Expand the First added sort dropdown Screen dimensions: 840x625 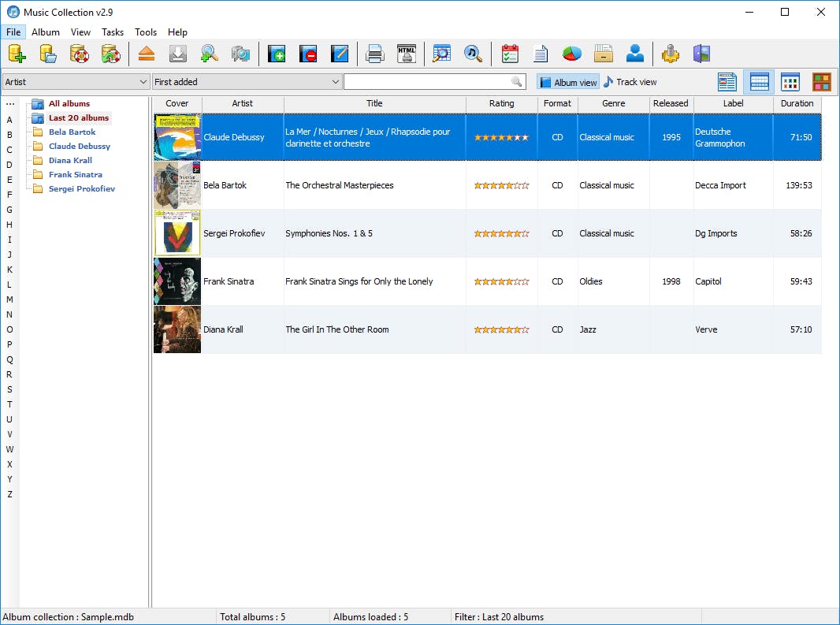click(x=247, y=82)
